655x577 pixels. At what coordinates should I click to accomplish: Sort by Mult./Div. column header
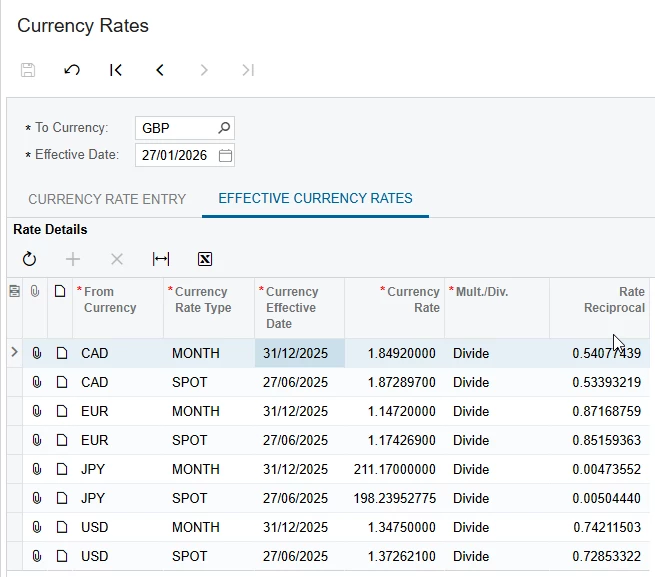pyautogui.click(x=497, y=308)
